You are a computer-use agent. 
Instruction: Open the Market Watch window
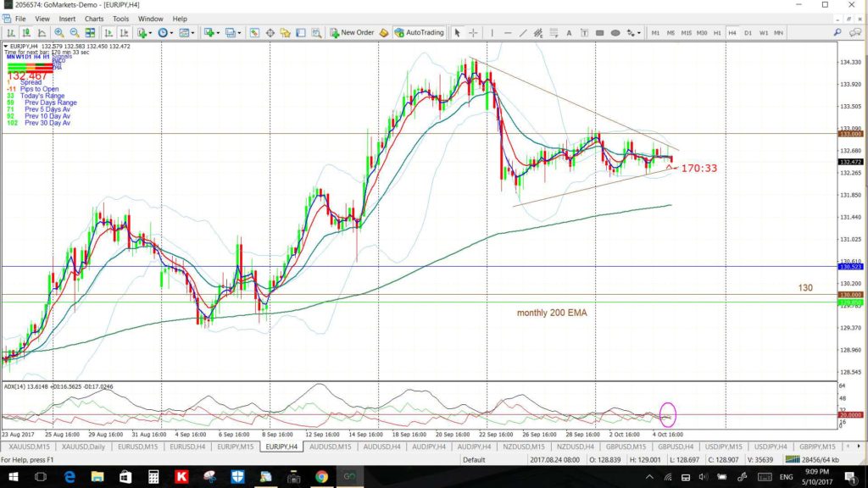(254, 33)
